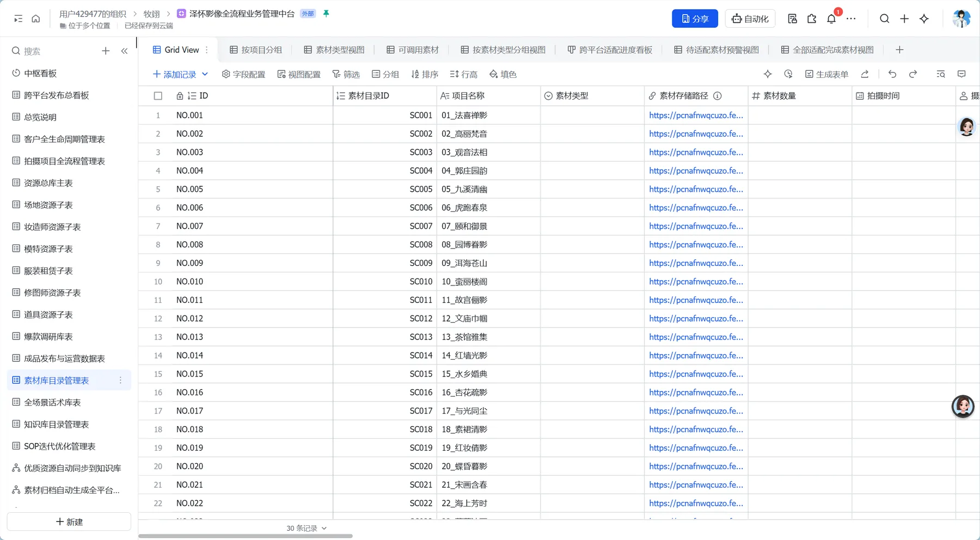
Task: Open global search magnifier in top bar
Action: (x=885, y=19)
